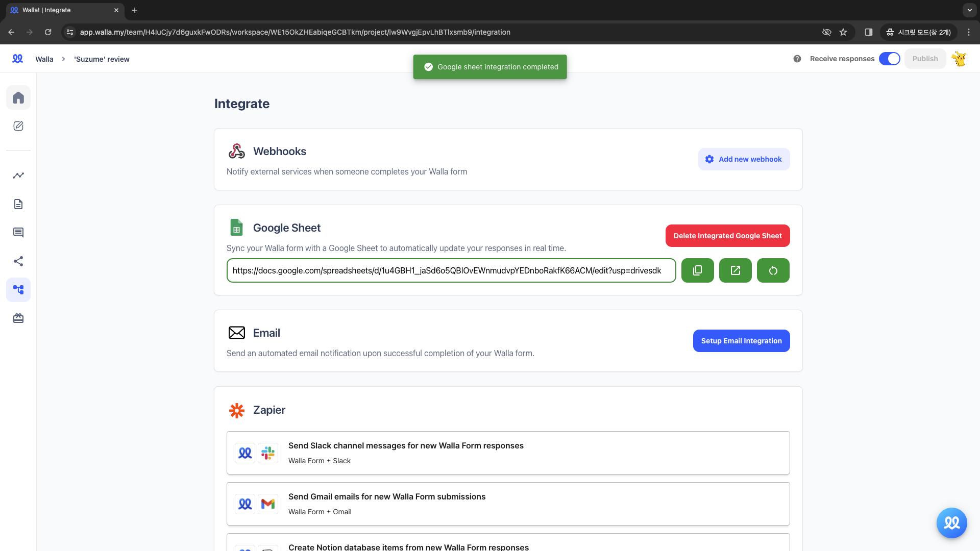Click the Integrate page title
This screenshot has width=980, height=551.
[x=242, y=104]
